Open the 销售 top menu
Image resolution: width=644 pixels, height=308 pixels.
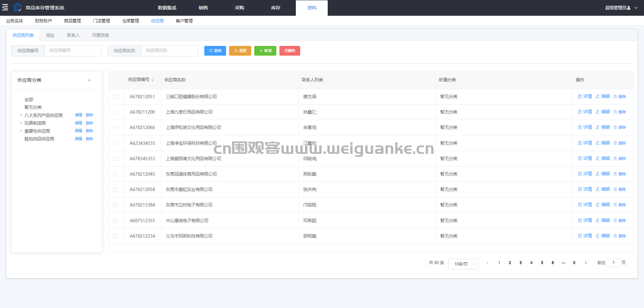(x=203, y=8)
